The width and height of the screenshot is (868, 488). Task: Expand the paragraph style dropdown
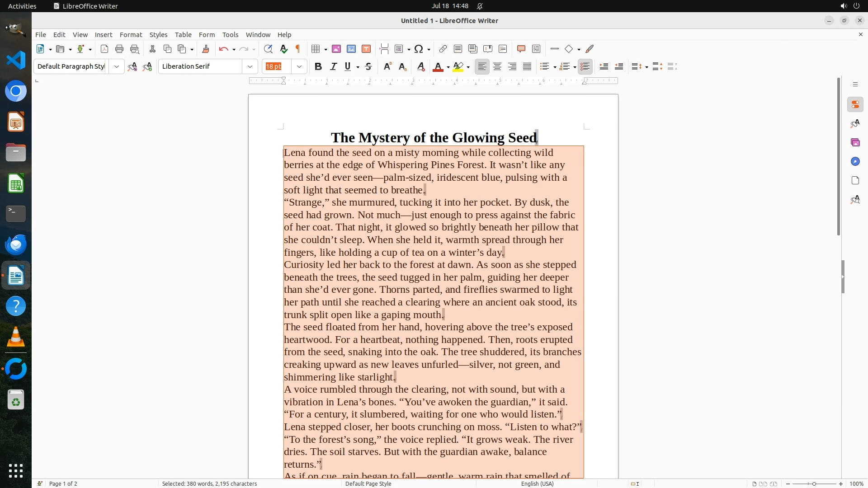pos(117,66)
